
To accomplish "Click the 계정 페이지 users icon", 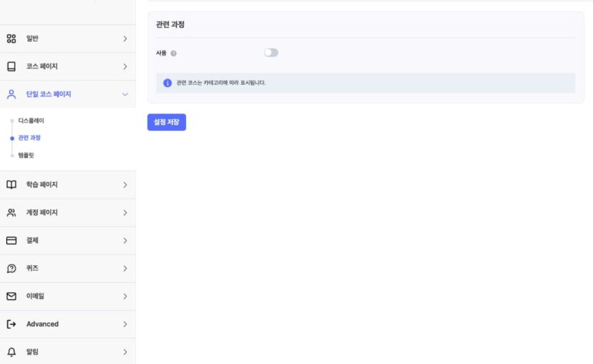I will (x=12, y=212).
